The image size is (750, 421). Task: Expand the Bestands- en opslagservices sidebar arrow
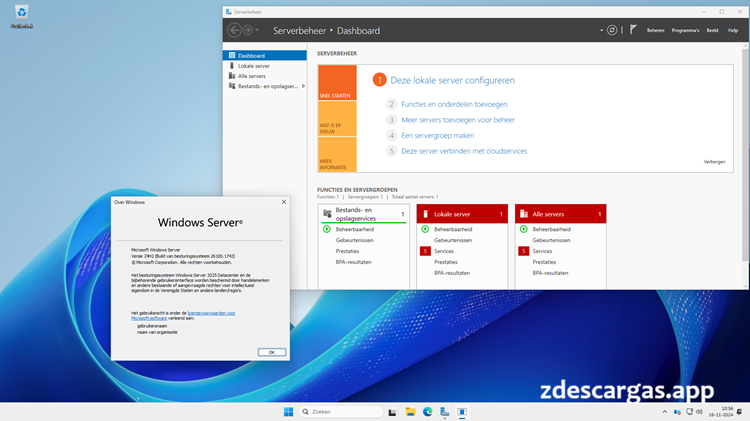tap(303, 86)
